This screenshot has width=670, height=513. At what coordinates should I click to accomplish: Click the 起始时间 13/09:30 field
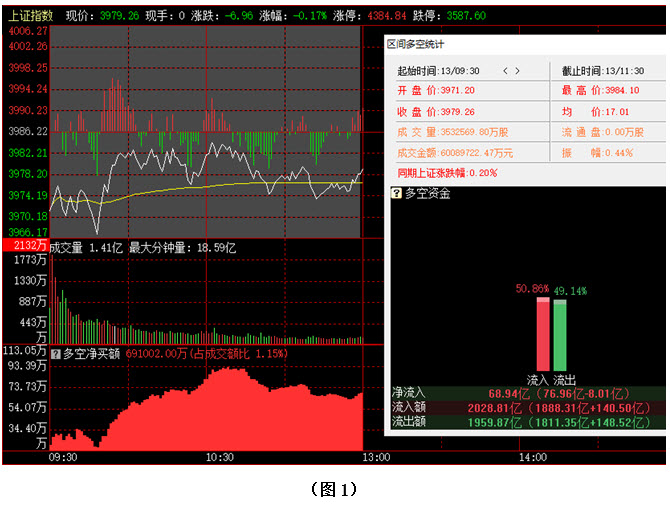pyautogui.click(x=439, y=71)
